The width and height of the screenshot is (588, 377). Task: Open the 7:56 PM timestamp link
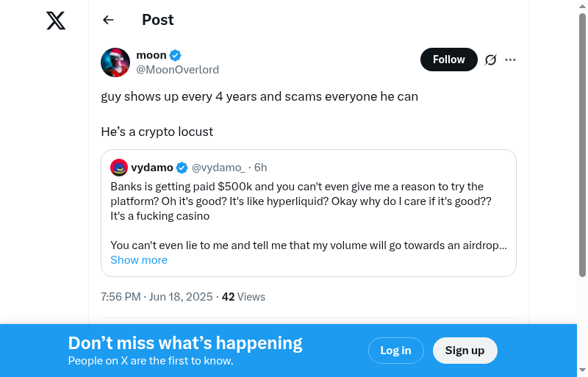click(x=157, y=297)
